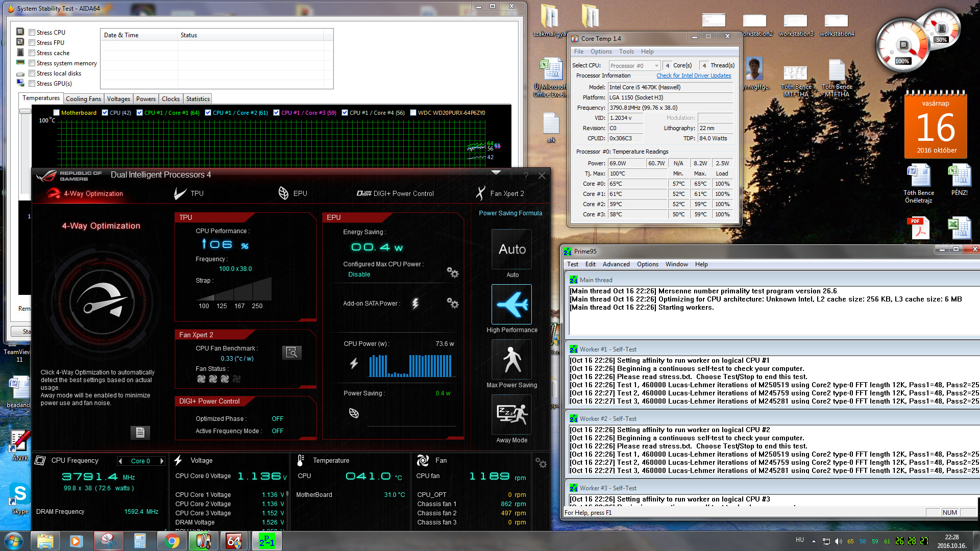Switch to Voltages tab in AIDA64

pos(118,99)
